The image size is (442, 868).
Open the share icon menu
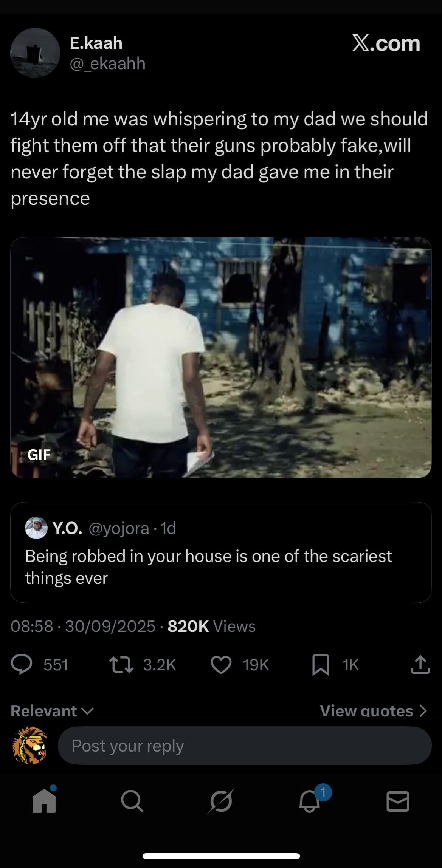point(420,665)
